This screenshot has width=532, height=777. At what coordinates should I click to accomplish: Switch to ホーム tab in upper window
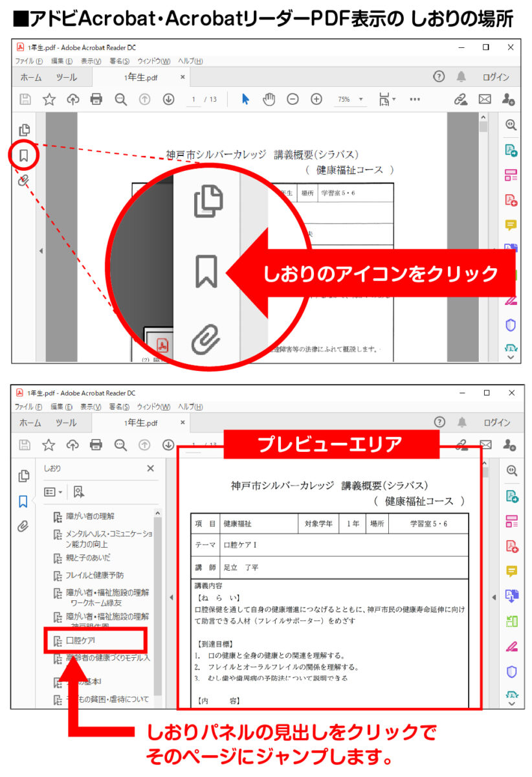click(30, 77)
